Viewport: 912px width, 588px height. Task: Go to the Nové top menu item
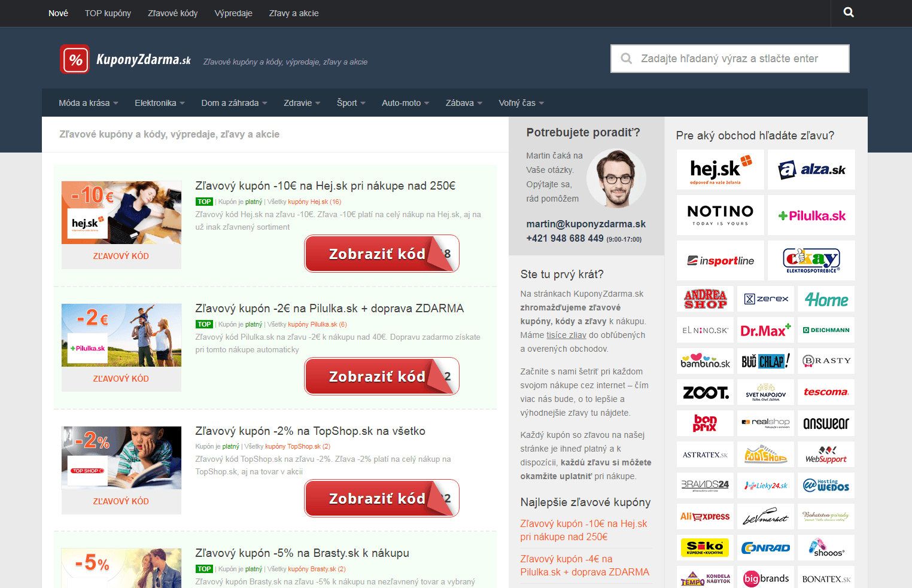point(58,13)
